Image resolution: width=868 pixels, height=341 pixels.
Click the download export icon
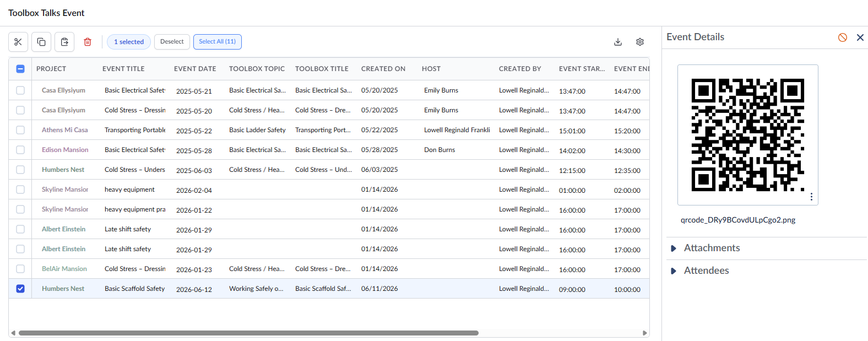(x=618, y=42)
